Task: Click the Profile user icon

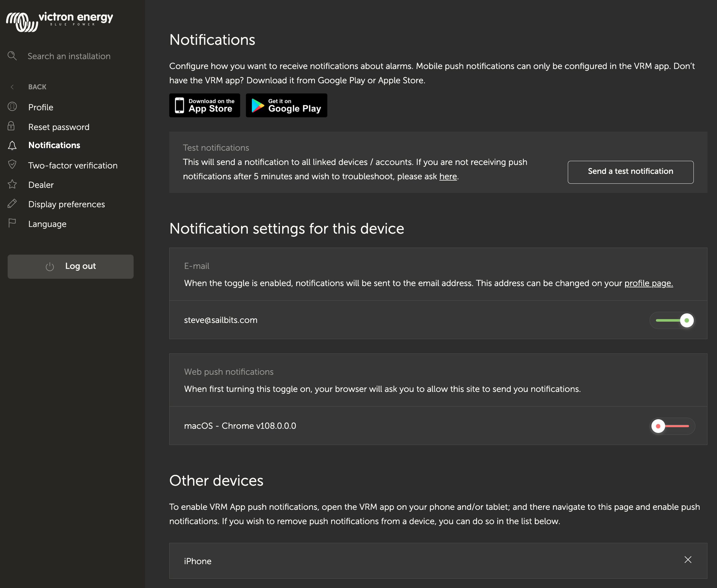Action: pyautogui.click(x=12, y=107)
